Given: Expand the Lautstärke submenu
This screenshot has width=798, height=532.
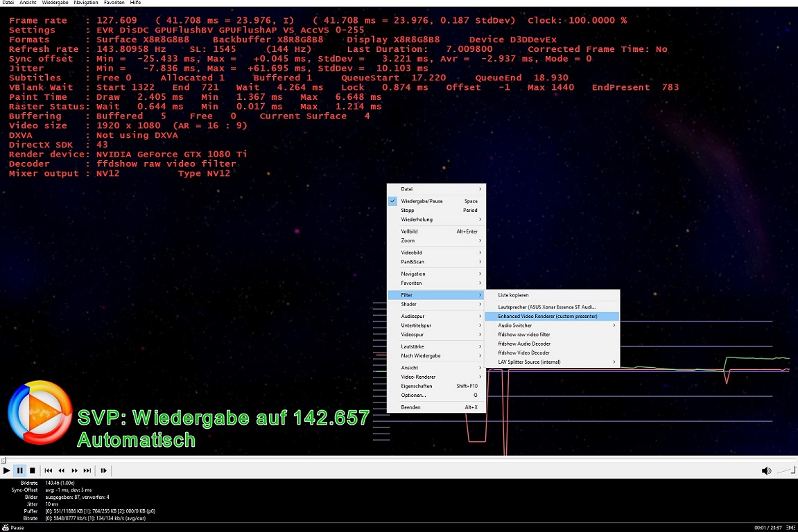Looking at the screenshot, I should tap(437, 346).
